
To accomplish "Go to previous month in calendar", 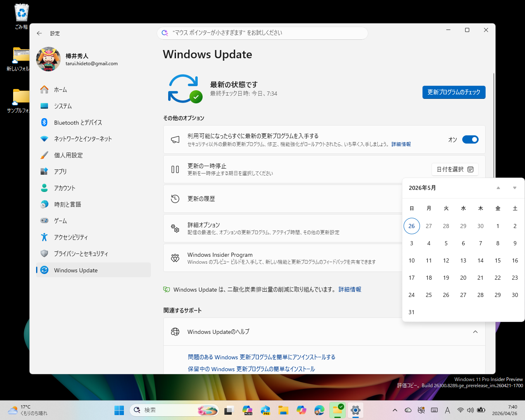I will click(x=498, y=188).
